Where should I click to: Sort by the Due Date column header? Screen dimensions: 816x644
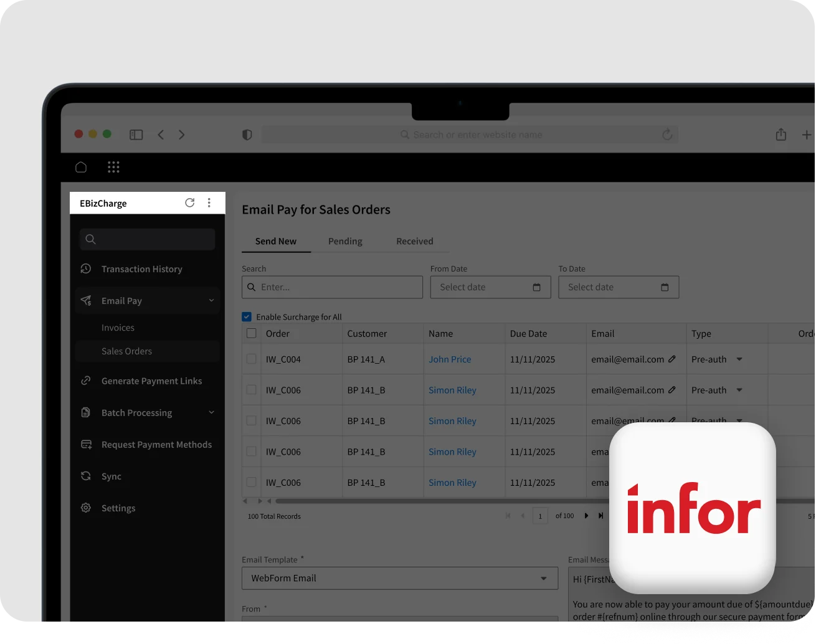(x=528, y=334)
